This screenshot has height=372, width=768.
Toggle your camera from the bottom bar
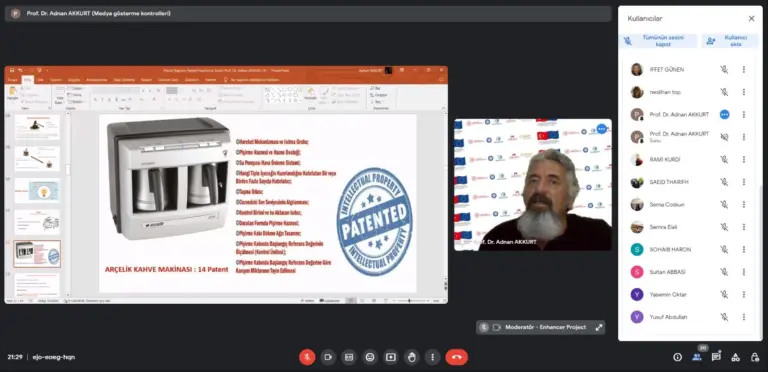coord(328,357)
